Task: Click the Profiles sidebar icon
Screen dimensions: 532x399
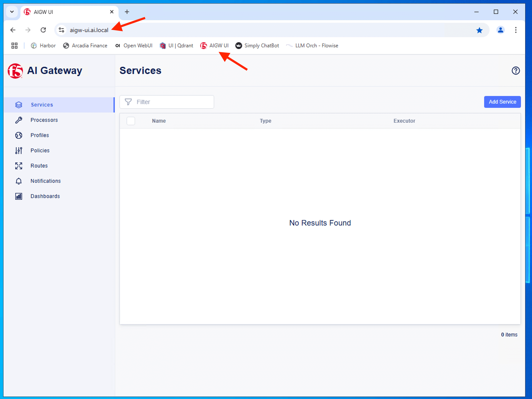Action: pyautogui.click(x=19, y=135)
